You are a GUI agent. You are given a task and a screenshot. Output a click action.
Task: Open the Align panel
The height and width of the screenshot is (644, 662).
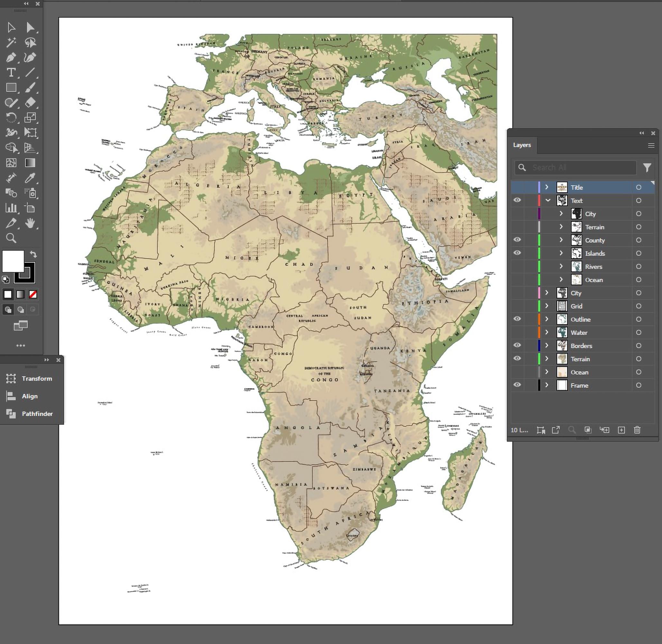pos(22,396)
